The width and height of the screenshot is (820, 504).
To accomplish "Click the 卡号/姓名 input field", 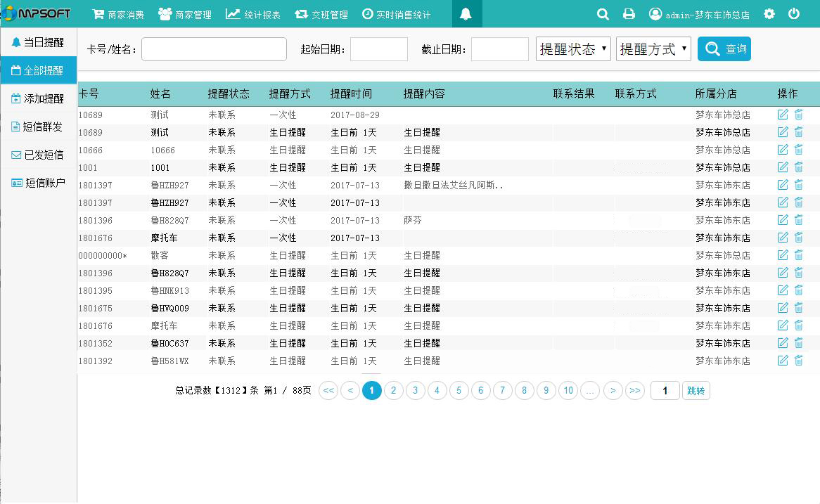I will (x=214, y=49).
